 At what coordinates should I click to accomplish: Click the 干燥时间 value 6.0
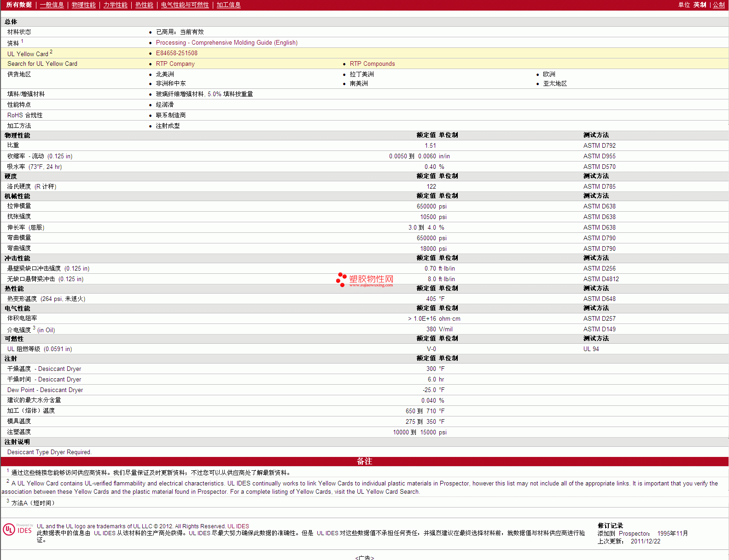coord(432,379)
